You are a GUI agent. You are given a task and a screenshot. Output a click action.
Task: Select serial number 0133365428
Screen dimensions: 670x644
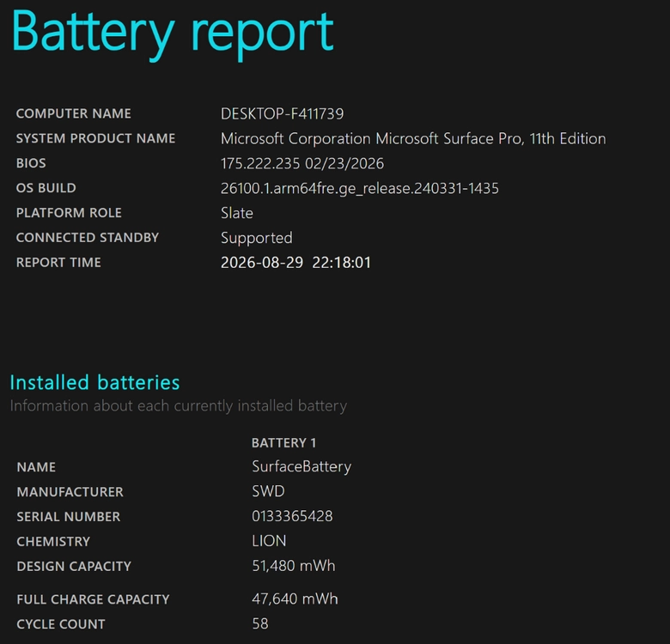(x=292, y=516)
